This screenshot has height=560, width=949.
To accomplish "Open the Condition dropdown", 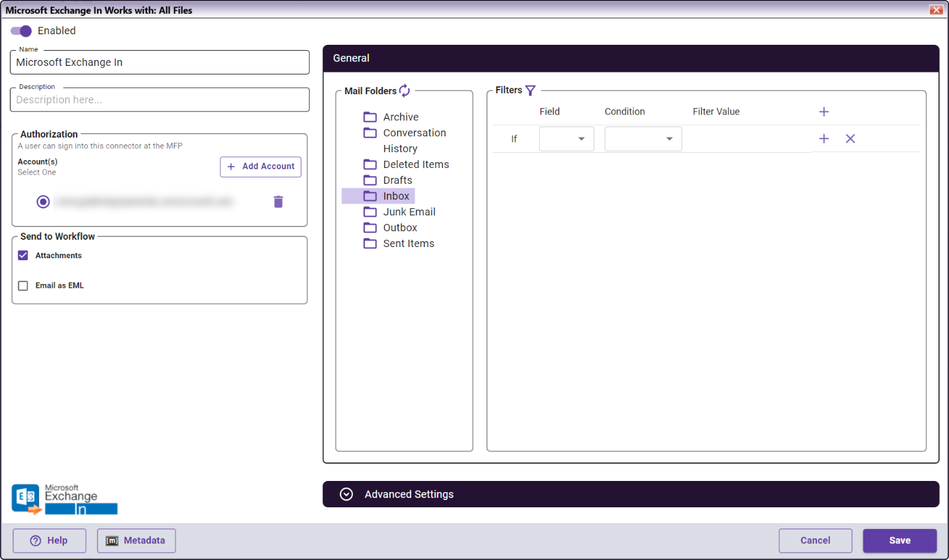I will tap(643, 139).
